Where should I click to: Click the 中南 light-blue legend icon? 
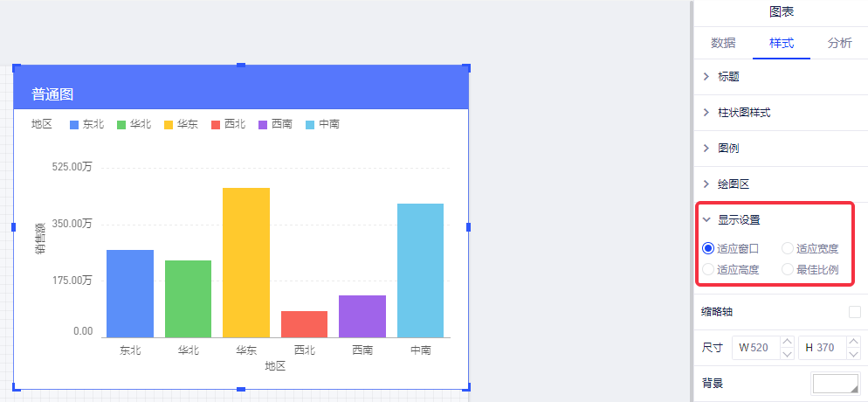coord(310,124)
